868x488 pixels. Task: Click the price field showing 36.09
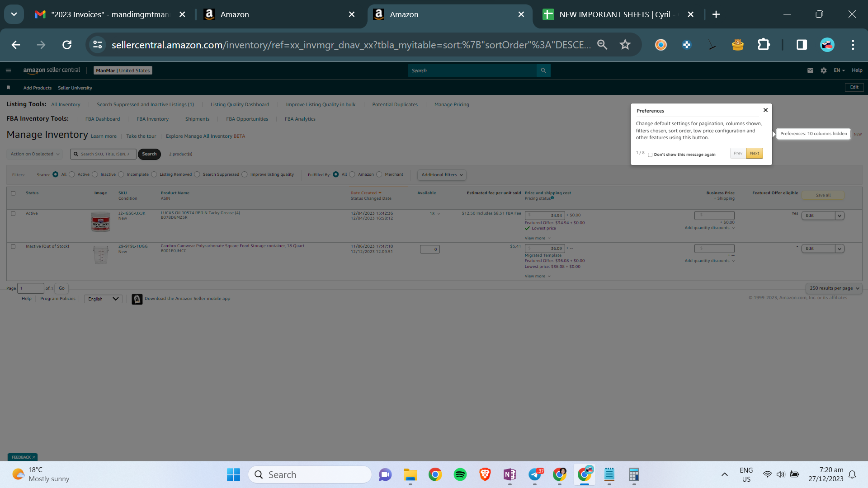click(545, 249)
